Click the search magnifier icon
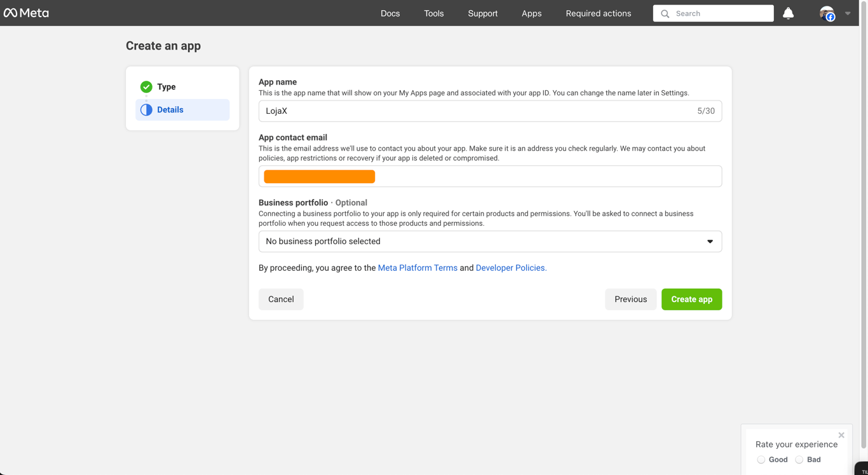 665,13
